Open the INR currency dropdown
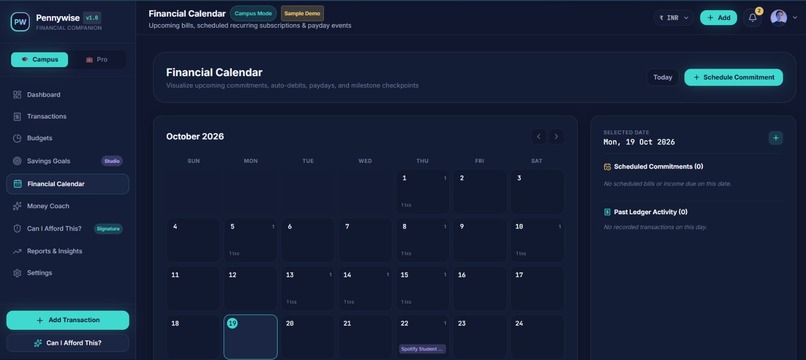The height and width of the screenshot is (360, 806). pyautogui.click(x=673, y=17)
